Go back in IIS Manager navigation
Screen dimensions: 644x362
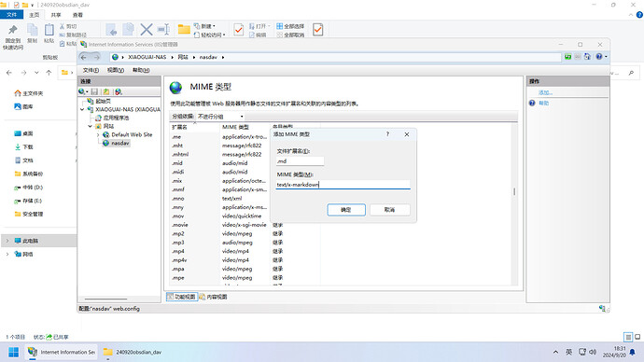click(84, 57)
